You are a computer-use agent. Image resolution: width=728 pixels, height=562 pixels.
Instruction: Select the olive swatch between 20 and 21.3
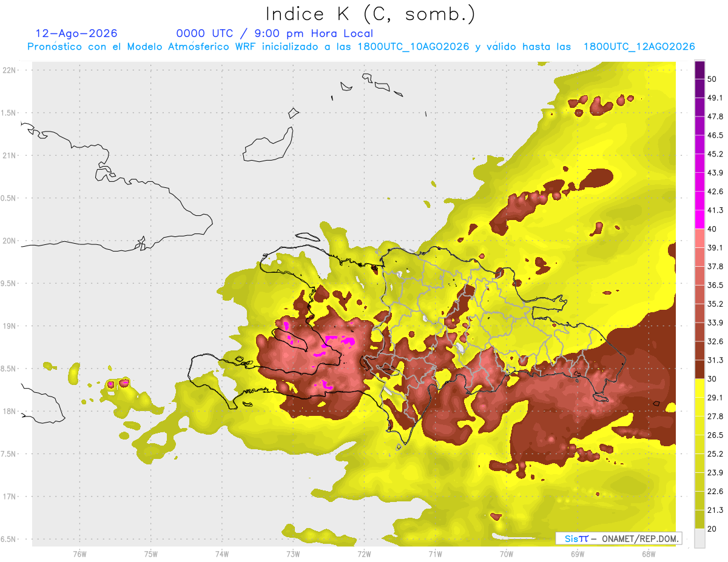pyautogui.click(x=699, y=519)
